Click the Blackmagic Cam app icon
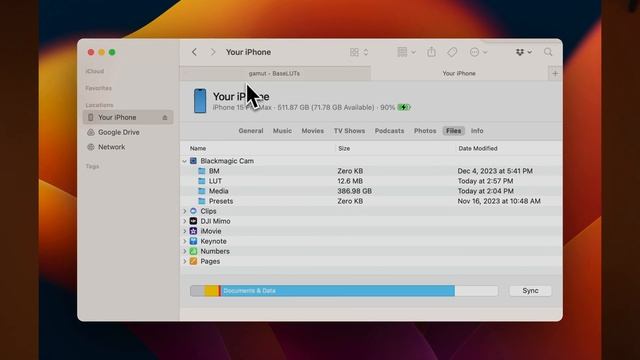640x360 pixels. click(193, 161)
